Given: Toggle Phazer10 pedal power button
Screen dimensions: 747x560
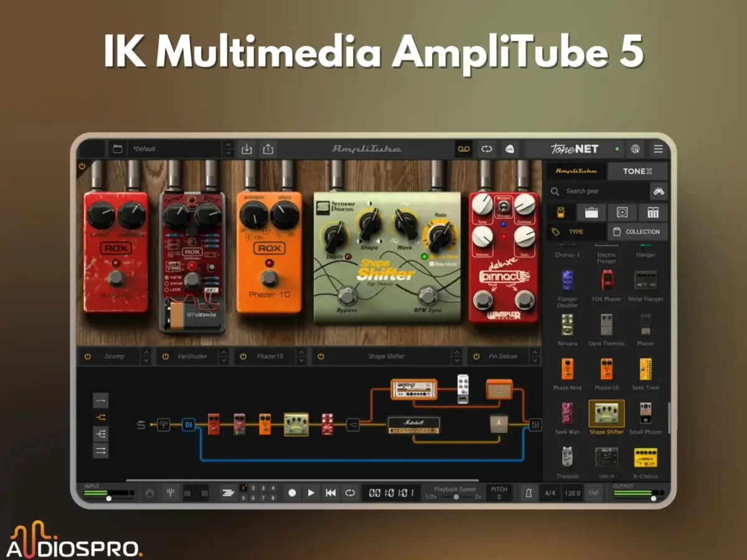Looking at the screenshot, I should pos(243,357).
